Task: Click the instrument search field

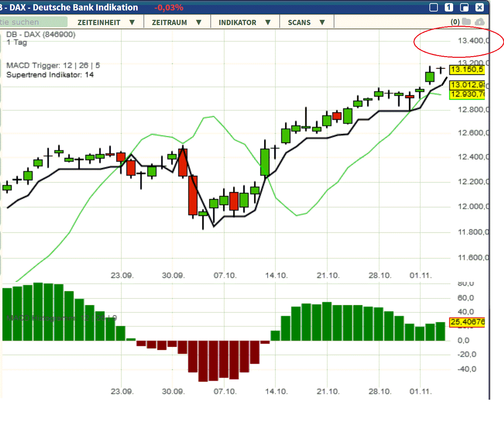Action: (33, 22)
